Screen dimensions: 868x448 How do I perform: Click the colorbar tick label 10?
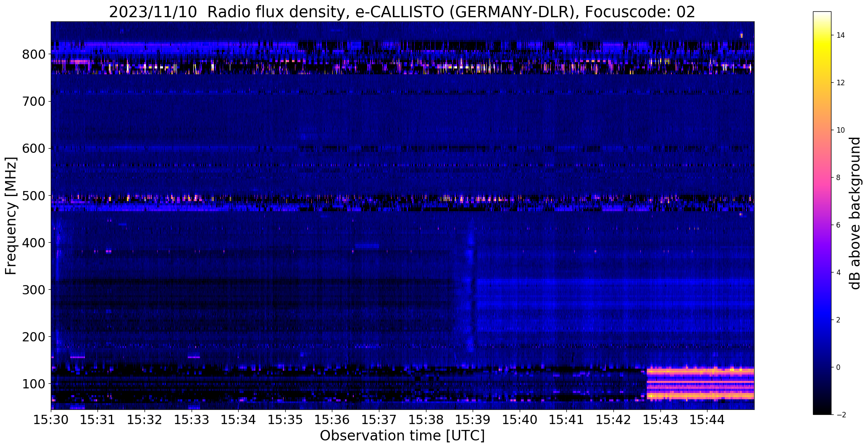click(840, 130)
